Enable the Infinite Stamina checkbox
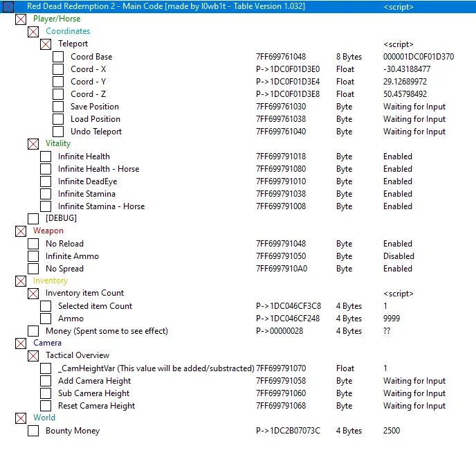Viewport: 476px width, 455px height. (x=46, y=194)
